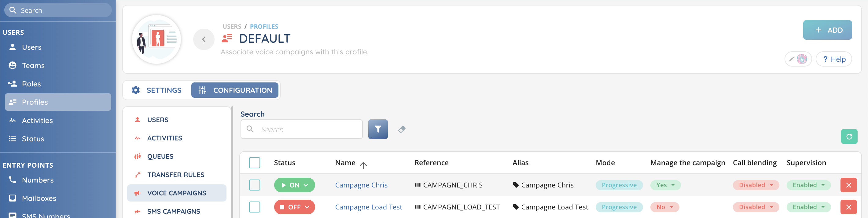This screenshot has height=218, width=868.
Task: Switch to the SETTINGS tab
Action: (x=157, y=90)
